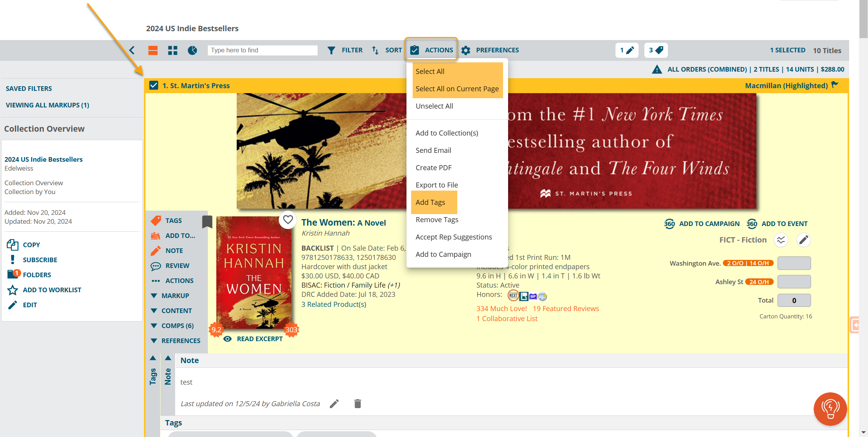Click the Type here to find field
868x437 pixels.
point(263,50)
